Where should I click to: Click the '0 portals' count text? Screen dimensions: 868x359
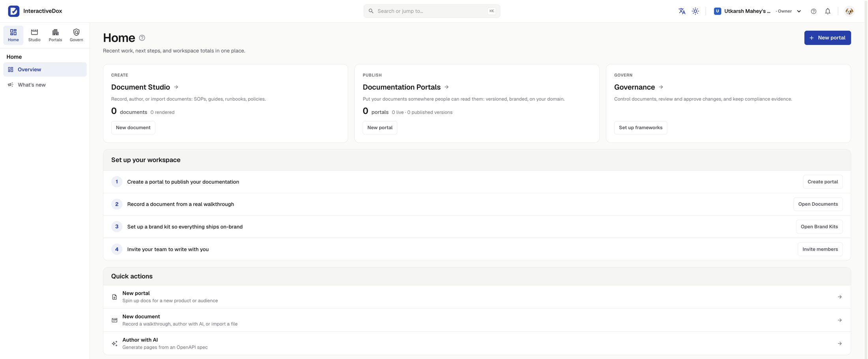[x=376, y=112]
